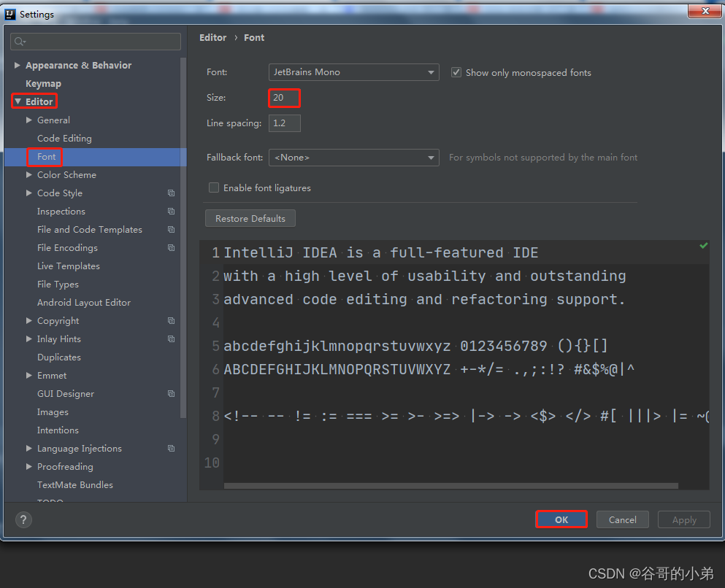Close the Settings dialog window
The height and width of the screenshot is (588, 725).
point(705,11)
